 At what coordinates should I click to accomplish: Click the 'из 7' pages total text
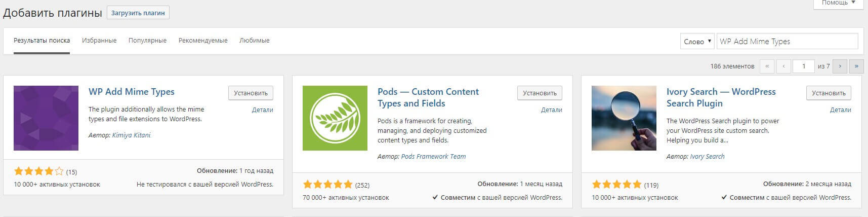pos(823,66)
